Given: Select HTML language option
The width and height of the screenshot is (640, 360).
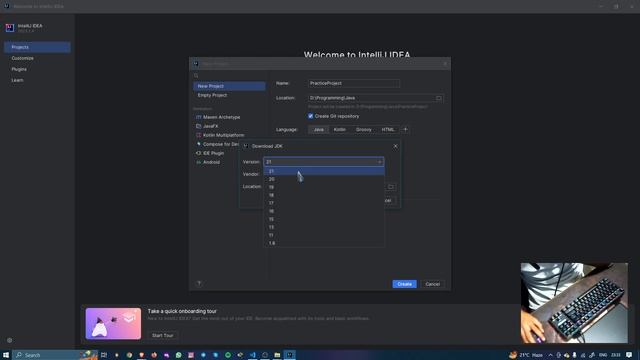Looking at the screenshot, I should point(388,130).
